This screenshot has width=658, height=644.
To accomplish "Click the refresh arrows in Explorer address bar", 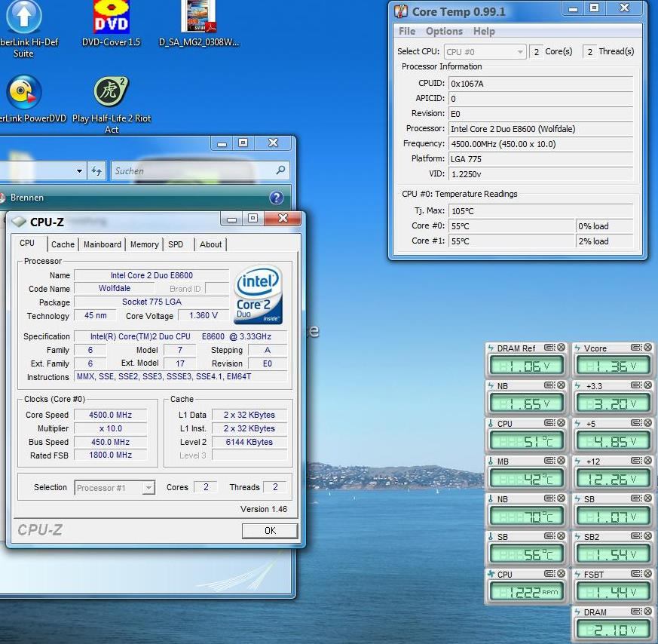I will click(x=96, y=171).
